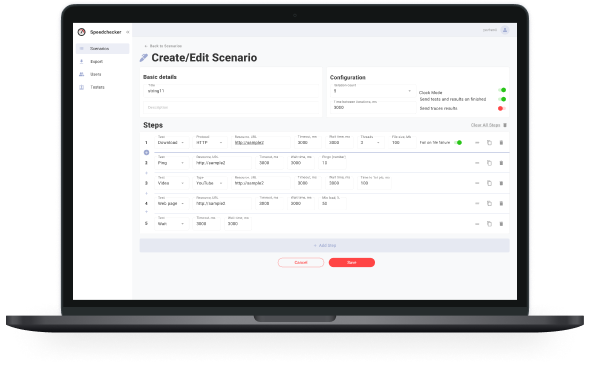The image size is (590, 365).
Task: Copy the Web page step 4
Action: click(x=489, y=204)
